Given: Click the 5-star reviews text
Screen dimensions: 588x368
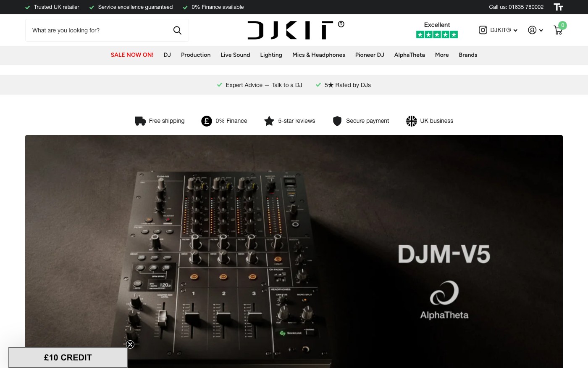Looking at the screenshot, I should 297,121.
